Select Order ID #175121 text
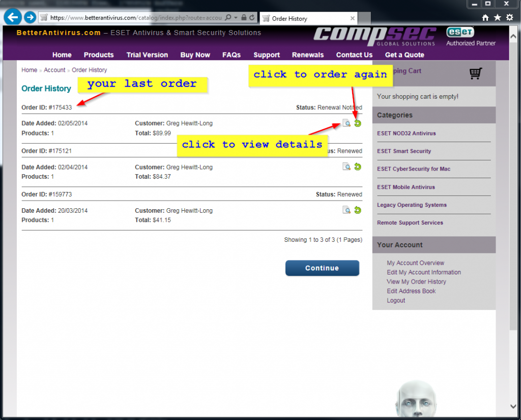 pyautogui.click(x=46, y=151)
